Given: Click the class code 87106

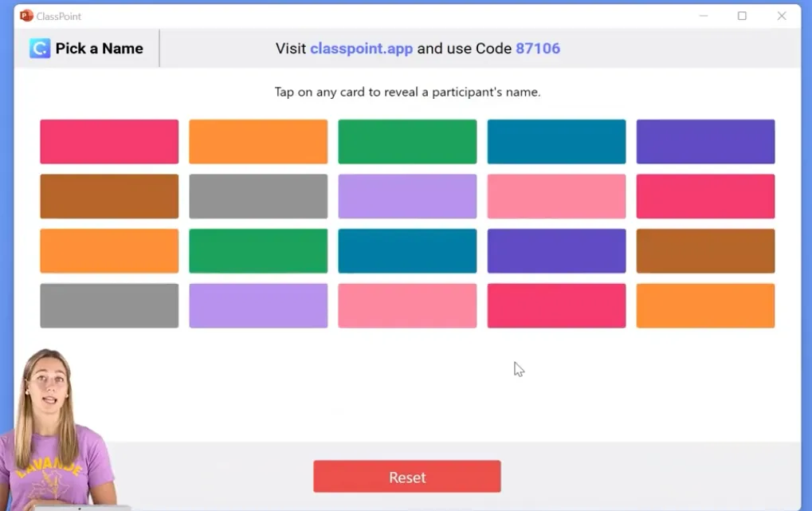Looking at the screenshot, I should tap(537, 49).
